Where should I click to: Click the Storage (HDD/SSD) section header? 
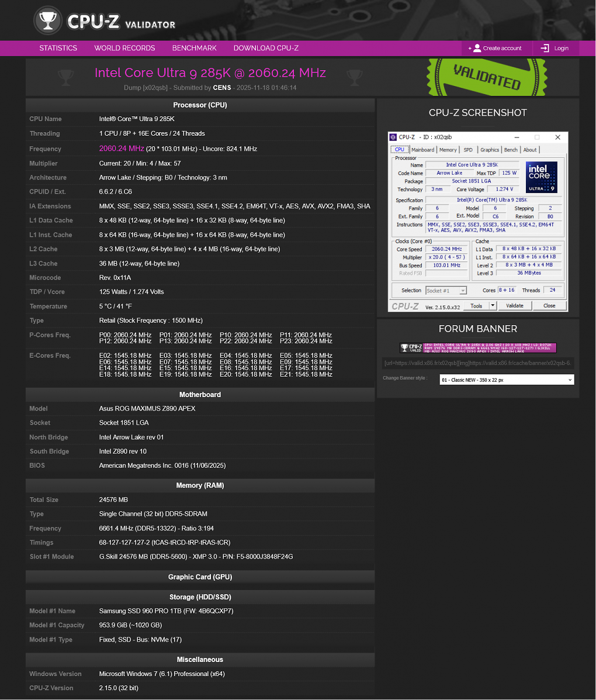pos(200,597)
